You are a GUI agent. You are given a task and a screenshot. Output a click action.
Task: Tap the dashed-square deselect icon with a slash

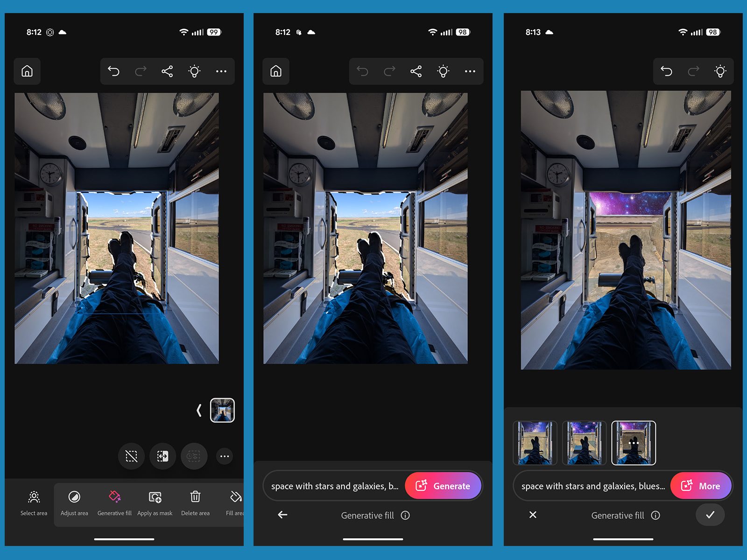click(x=131, y=456)
